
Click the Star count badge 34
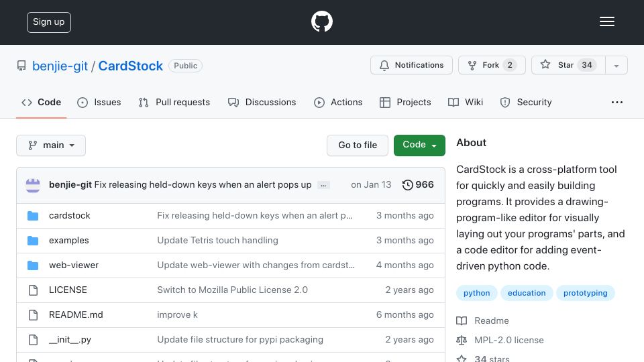tap(587, 65)
